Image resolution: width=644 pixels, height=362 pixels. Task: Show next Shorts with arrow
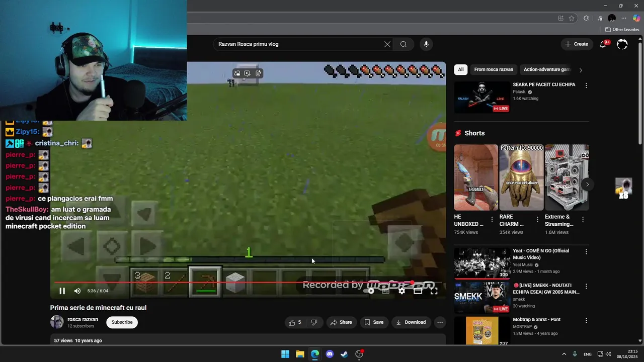[x=587, y=185]
